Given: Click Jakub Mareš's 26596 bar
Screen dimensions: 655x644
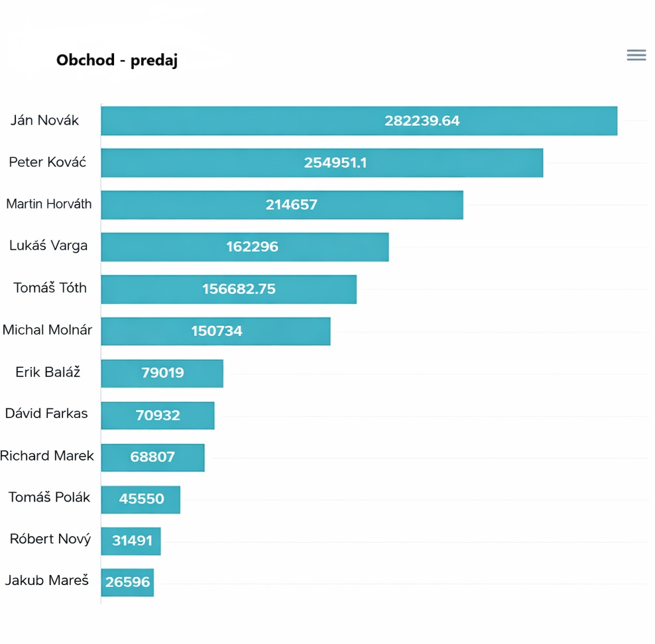Looking at the screenshot, I should click(x=127, y=583).
